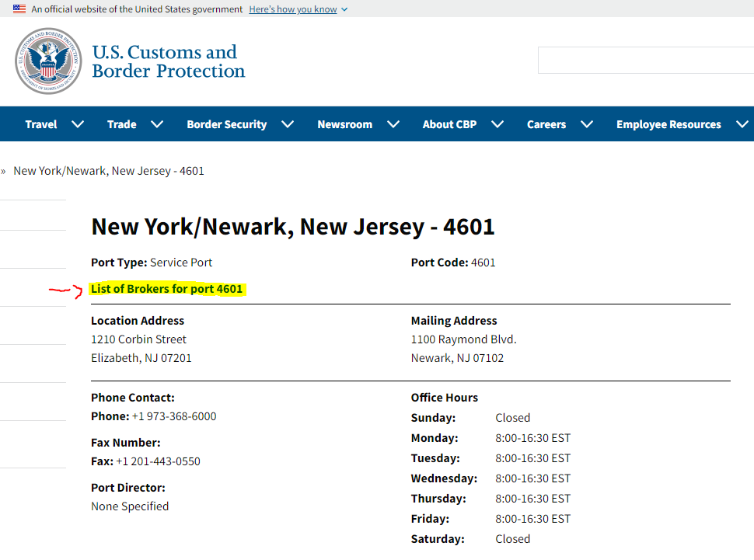The image size is (754, 560).
Task: Expand the chevron next to Border Security
Action: [x=288, y=124]
